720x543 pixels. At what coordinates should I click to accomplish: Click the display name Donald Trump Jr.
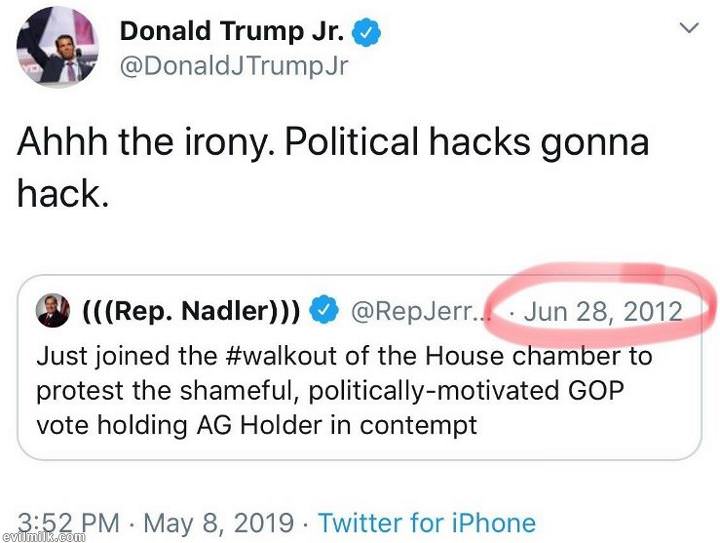pyautogui.click(x=233, y=31)
